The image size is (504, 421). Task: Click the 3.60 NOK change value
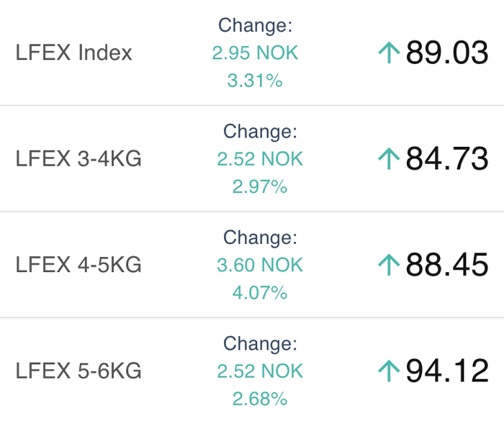[260, 265]
